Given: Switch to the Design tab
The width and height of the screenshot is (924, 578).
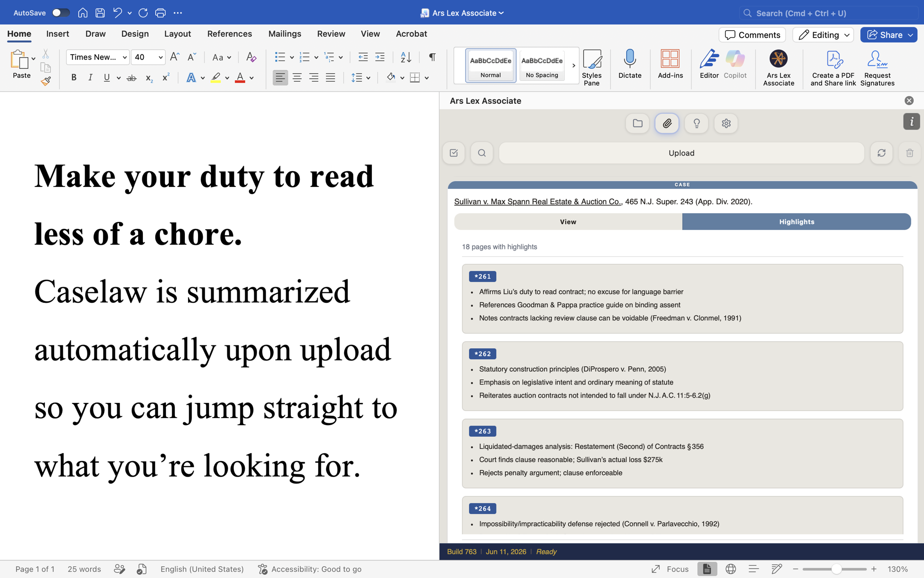Looking at the screenshot, I should pos(135,34).
